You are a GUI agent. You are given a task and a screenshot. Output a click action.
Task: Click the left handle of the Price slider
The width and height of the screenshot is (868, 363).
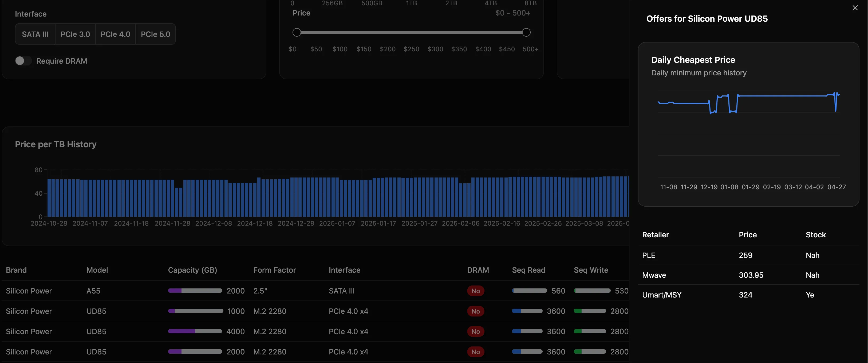(x=297, y=32)
